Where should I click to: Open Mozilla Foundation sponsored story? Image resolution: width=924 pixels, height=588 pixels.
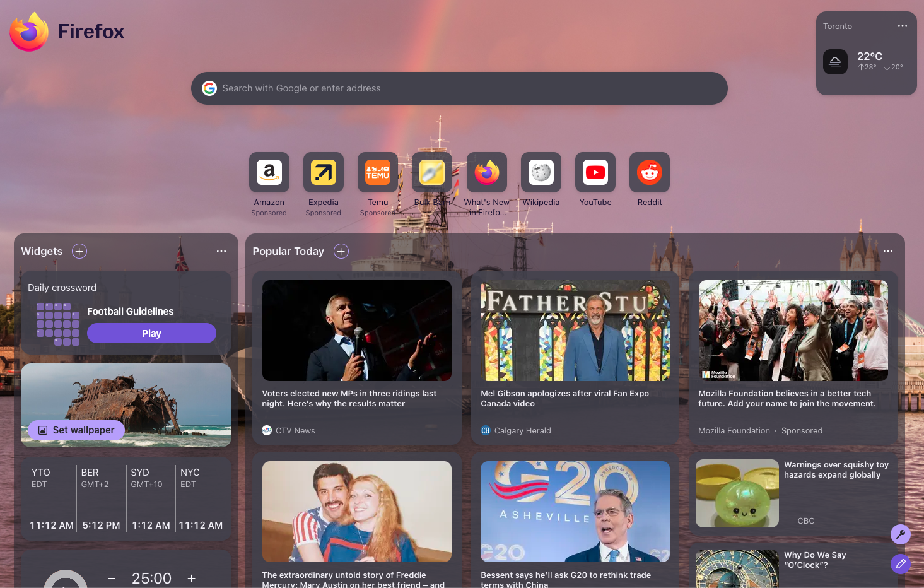793,358
